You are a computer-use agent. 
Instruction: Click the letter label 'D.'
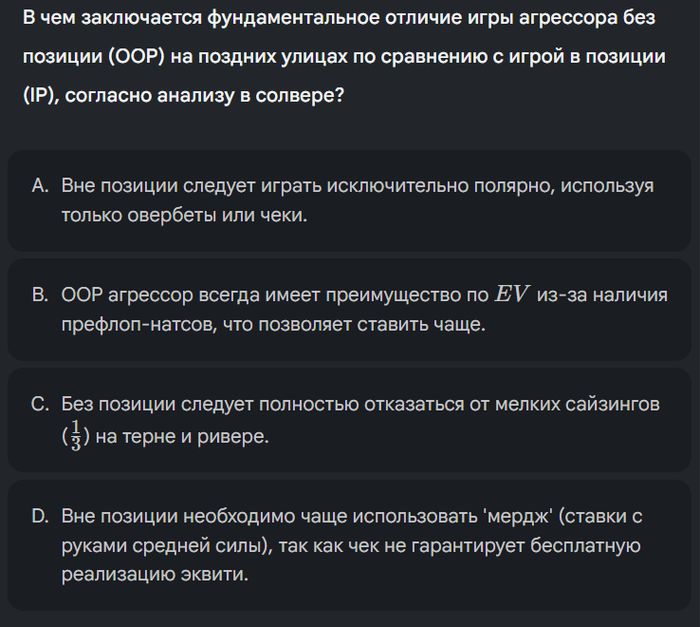40,517
